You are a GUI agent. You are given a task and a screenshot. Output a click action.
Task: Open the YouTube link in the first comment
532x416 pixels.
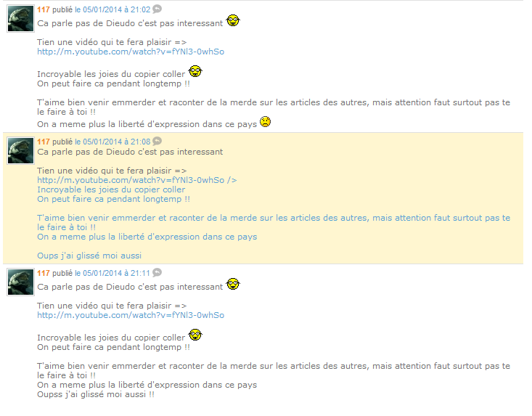coord(131,52)
